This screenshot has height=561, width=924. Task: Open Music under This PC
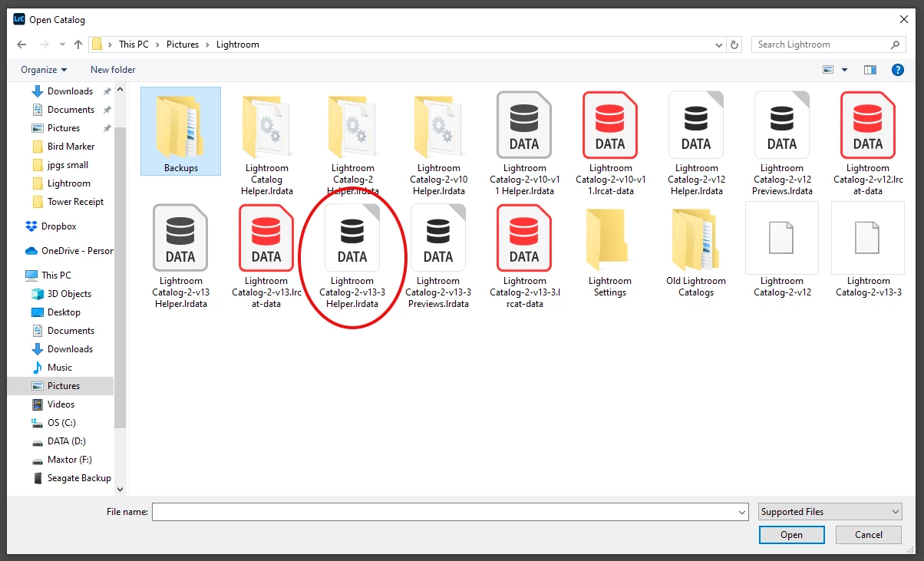click(x=59, y=368)
